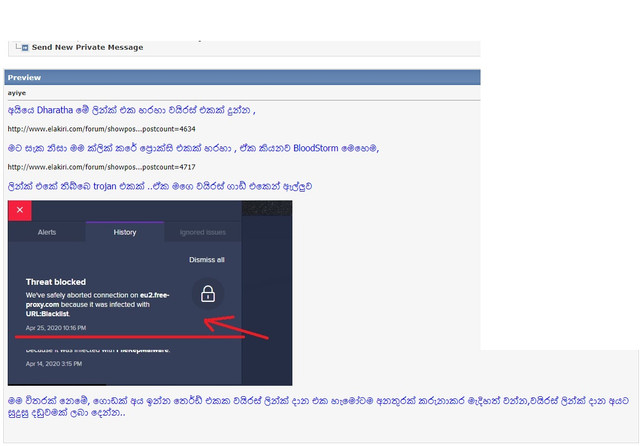640x446 pixels.
Task: Close the antivirus panel with the red X
Action: [x=20, y=210]
